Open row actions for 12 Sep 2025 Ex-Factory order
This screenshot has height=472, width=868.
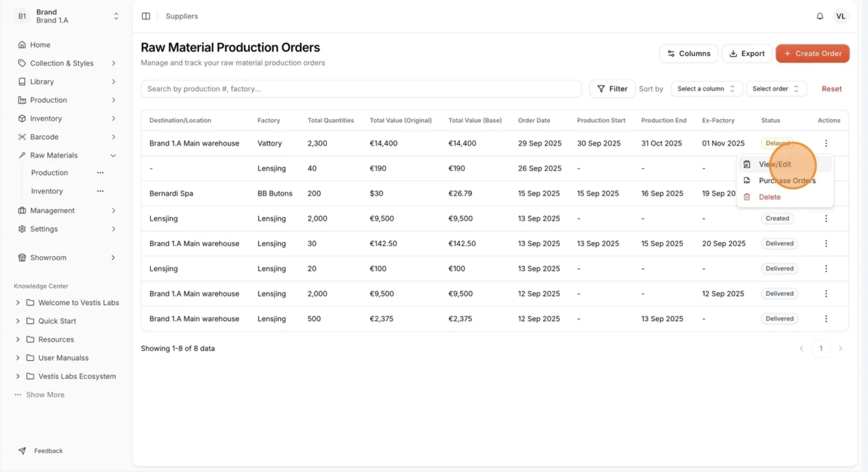click(x=826, y=294)
